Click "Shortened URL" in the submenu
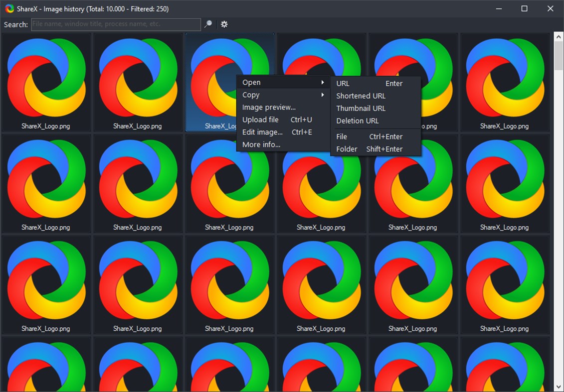564x392 pixels. click(x=360, y=96)
